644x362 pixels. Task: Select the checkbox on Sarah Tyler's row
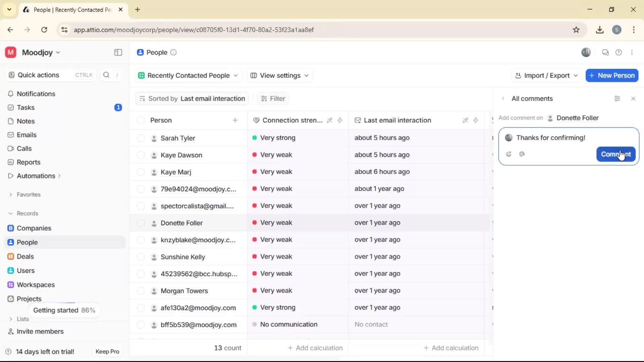[x=141, y=138]
